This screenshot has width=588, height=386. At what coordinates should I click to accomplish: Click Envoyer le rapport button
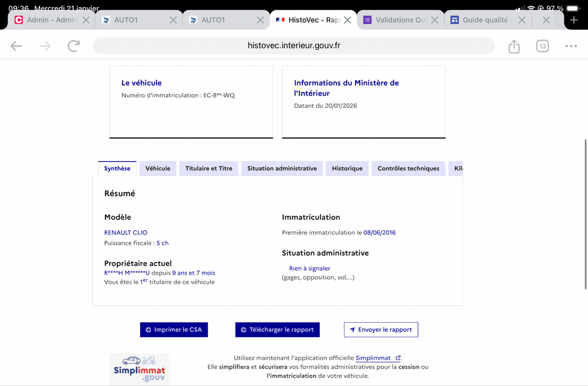pyautogui.click(x=381, y=330)
